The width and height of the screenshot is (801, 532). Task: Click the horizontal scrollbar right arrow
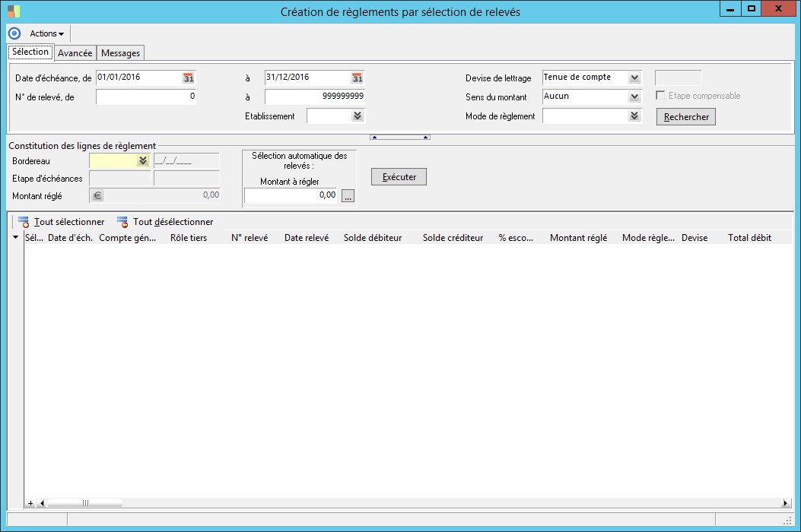[785, 503]
